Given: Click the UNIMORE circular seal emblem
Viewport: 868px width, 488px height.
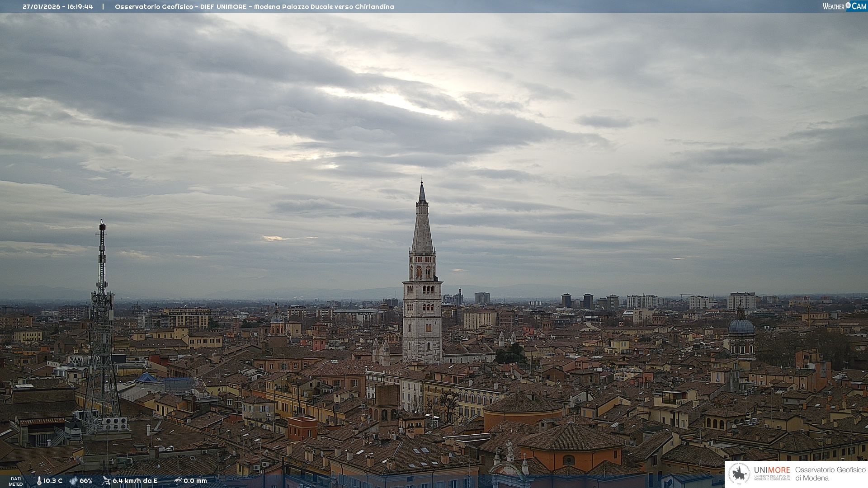Looking at the screenshot, I should 740,474.
